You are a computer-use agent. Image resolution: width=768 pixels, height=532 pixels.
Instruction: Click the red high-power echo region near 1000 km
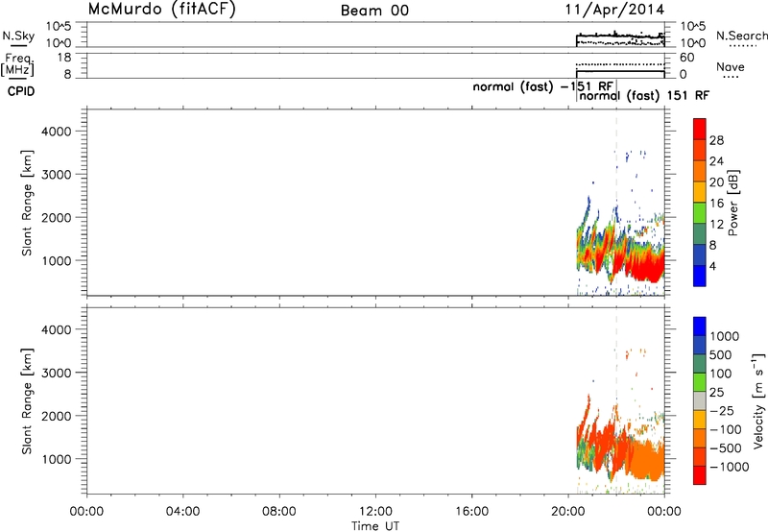pyautogui.click(x=645, y=264)
